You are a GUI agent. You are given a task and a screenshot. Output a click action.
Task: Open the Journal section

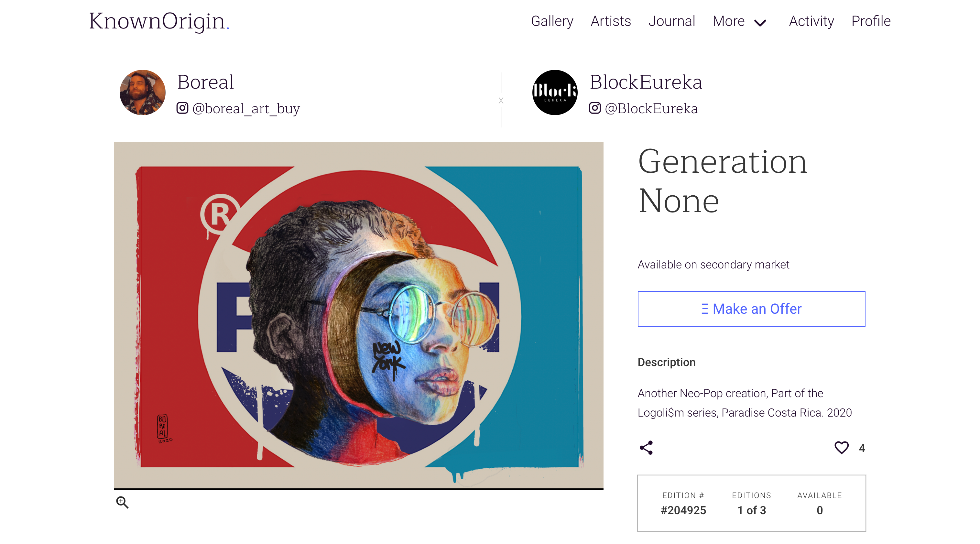tap(672, 21)
